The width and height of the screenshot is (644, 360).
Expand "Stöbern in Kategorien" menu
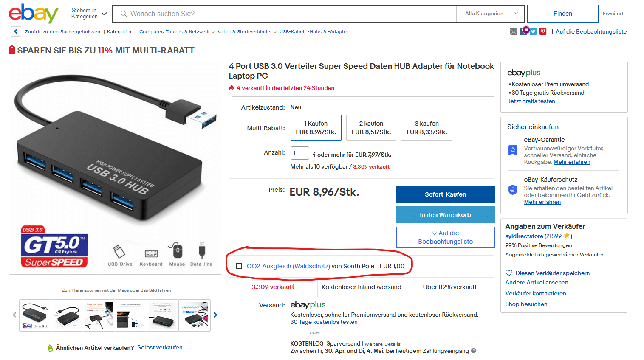[x=89, y=14]
